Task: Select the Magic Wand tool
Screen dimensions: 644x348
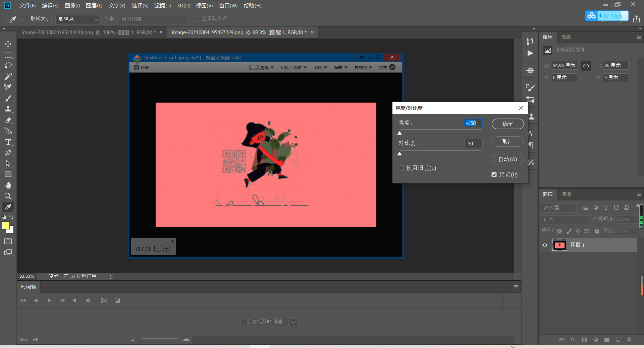Action: click(x=8, y=77)
